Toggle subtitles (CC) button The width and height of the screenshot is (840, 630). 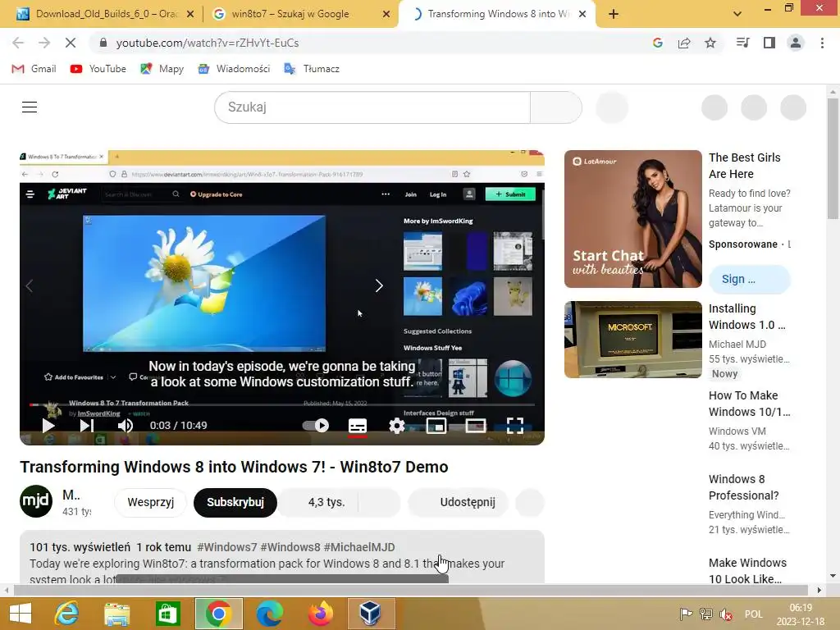pyautogui.click(x=358, y=426)
